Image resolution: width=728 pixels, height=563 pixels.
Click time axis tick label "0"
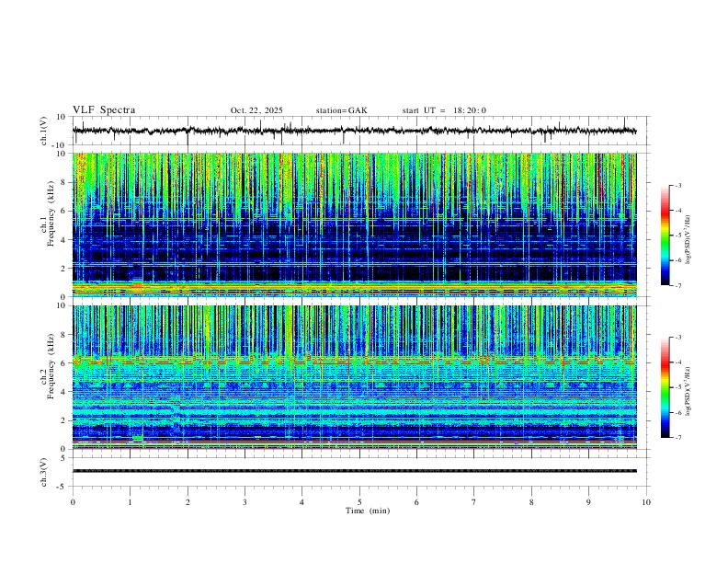(73, 502)
